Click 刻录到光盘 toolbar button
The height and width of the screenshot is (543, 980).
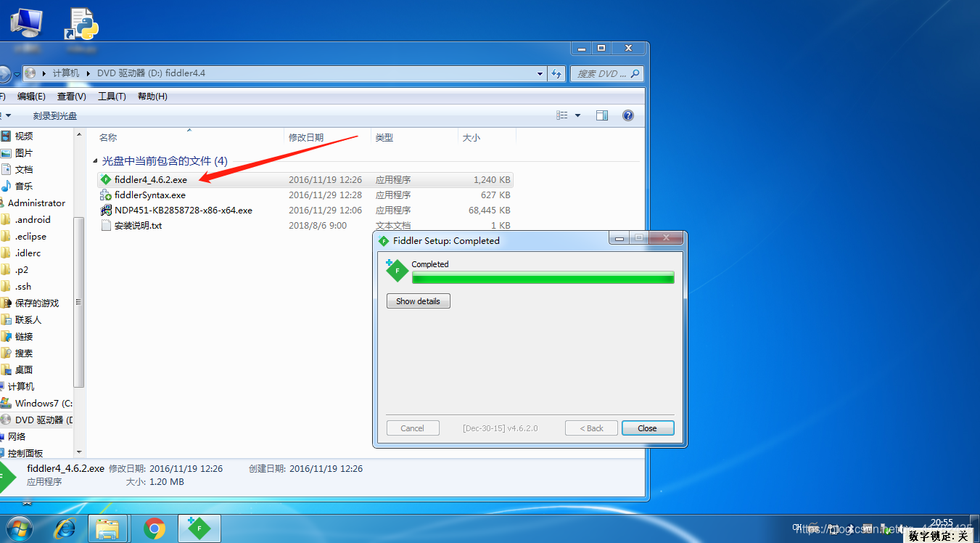(55, 115)
